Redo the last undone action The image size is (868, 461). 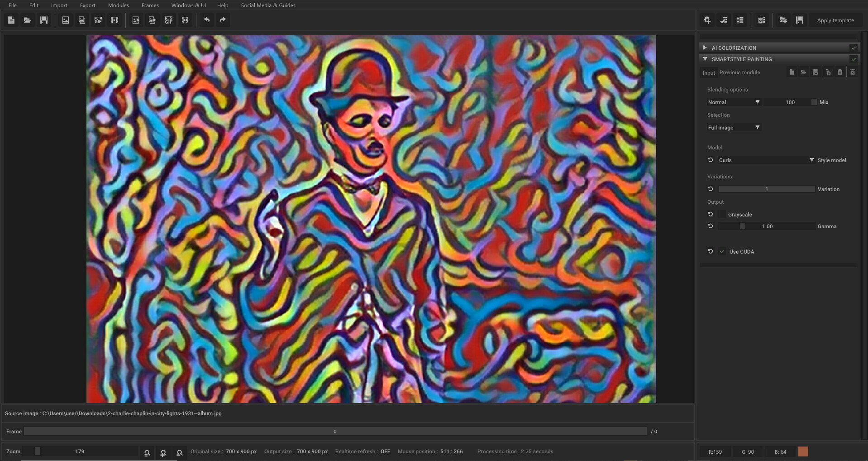222,19
